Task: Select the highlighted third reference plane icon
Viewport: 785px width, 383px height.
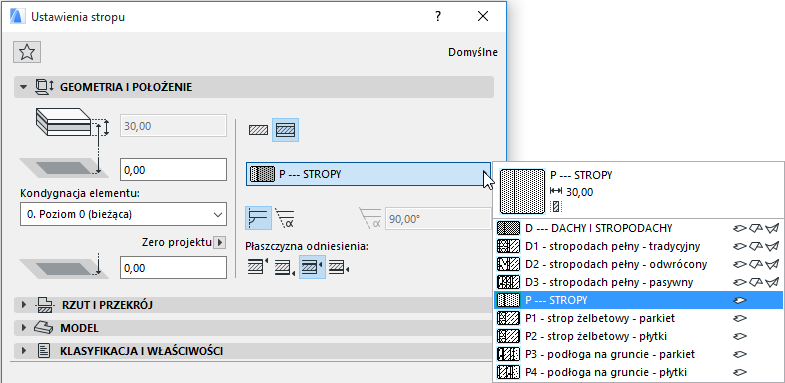Action: [x=312, y=266]
